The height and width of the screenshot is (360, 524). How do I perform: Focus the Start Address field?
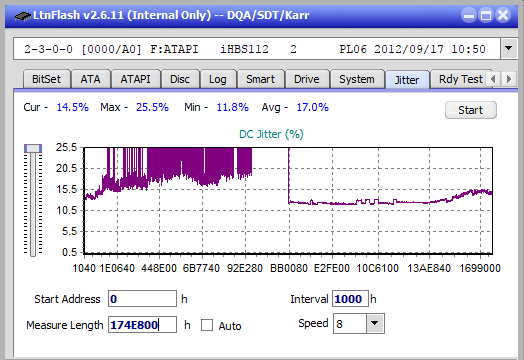(142, 298)
